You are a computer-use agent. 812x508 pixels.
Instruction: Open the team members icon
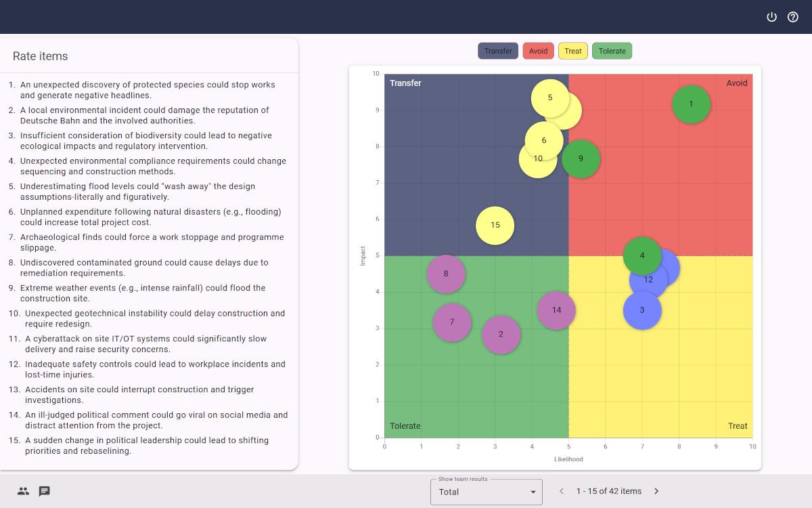coord(23,491)
